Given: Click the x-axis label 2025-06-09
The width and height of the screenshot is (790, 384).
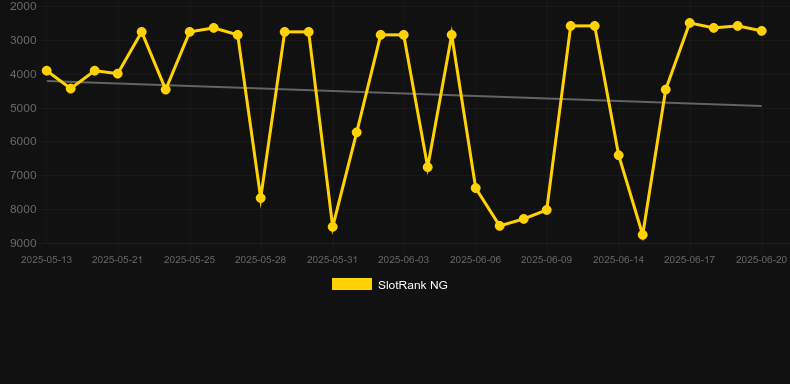Looking at the screenshot, I should [x=547, y=260].
